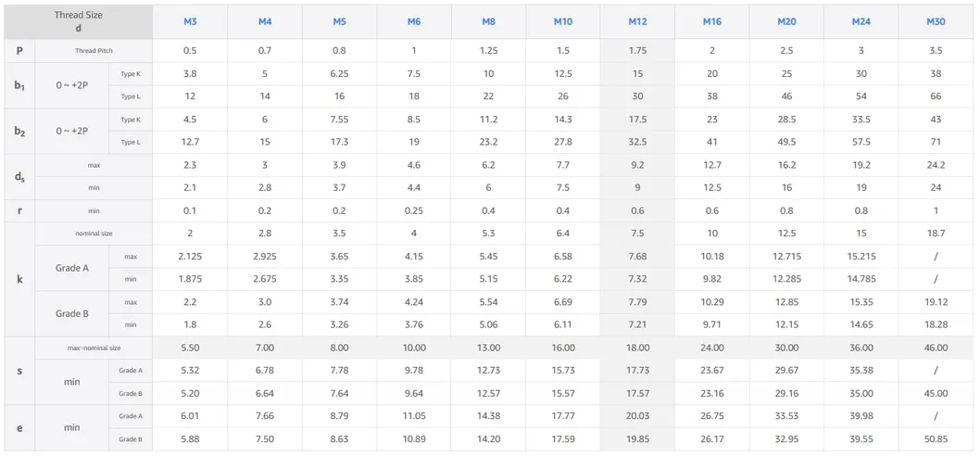Image resolution: width=980 pixels, height=456 pixels.
Task: Select the M10 column header
Action: (x=563, y=21)
